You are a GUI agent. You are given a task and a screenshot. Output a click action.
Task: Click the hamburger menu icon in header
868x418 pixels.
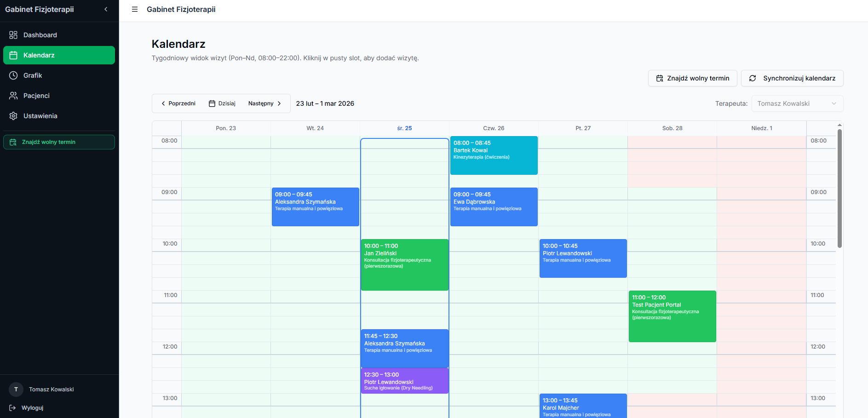135,9
